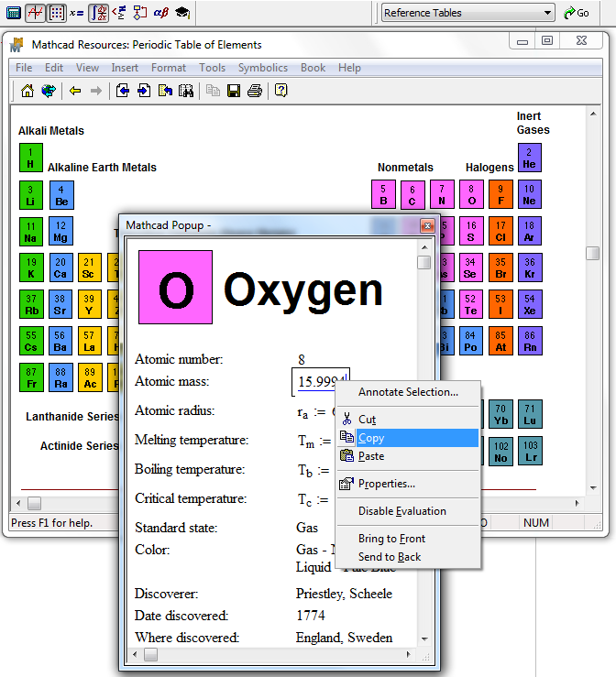The width and height of the screenshot is (616, 677).
Task: Choose Copy in context menu
Action: point(408,438)
